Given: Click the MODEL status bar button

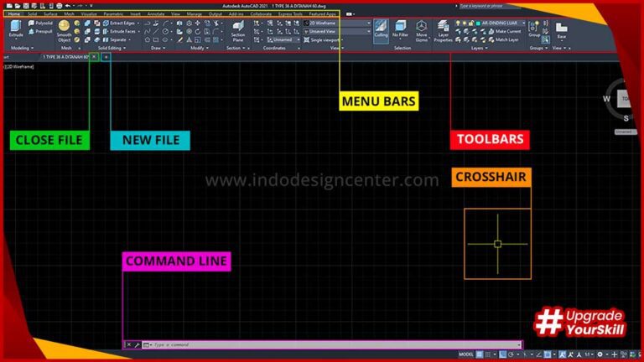Looking at the screenshot, I should point(466,354).
